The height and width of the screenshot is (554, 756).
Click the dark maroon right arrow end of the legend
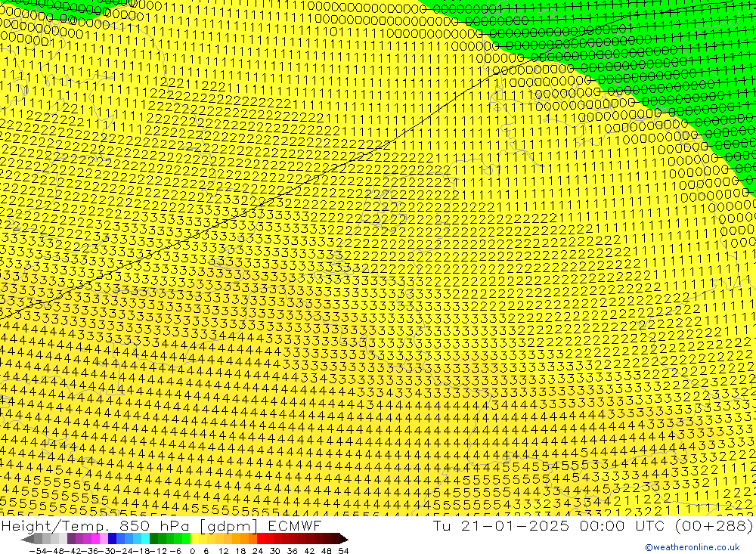pos(344,539)
